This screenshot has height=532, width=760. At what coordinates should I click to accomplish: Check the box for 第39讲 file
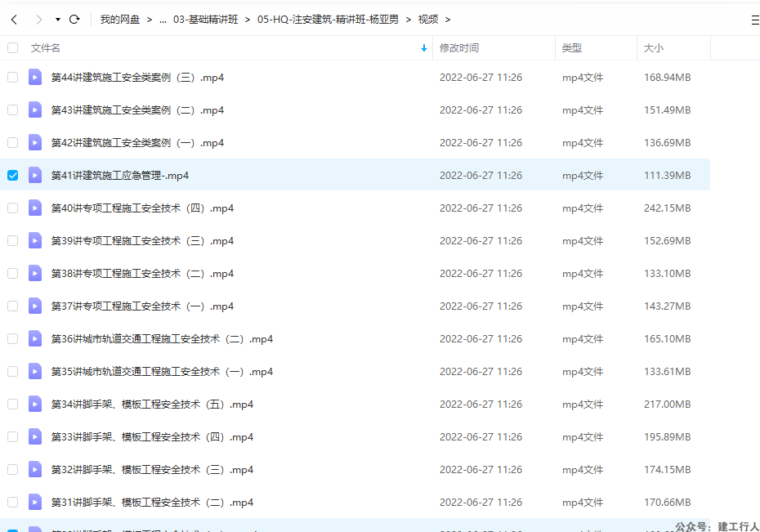pyautogui.click(x=12, y=241)
